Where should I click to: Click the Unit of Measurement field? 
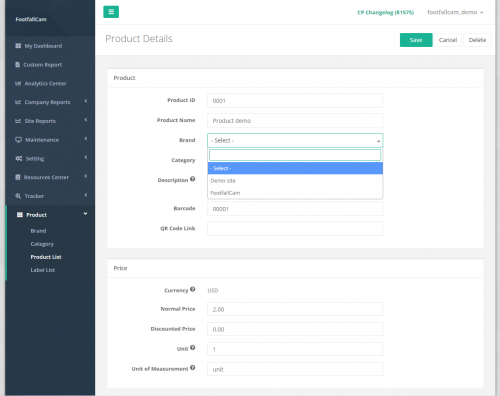(295, 369)
